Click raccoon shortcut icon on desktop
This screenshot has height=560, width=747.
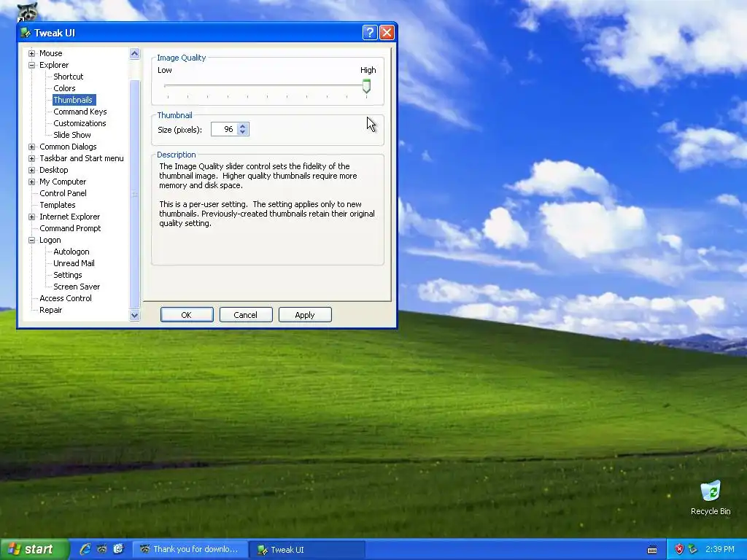click(x=27, y=12)
